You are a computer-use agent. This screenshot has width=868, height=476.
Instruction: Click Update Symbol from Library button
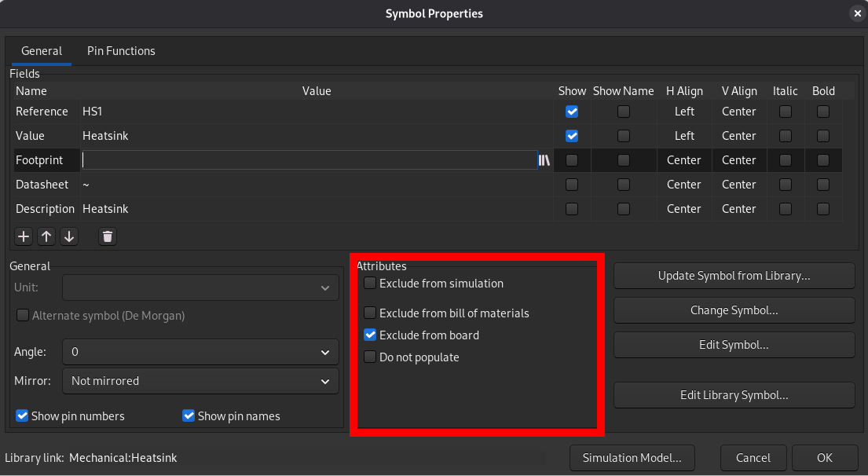click(x=734, y=276)
